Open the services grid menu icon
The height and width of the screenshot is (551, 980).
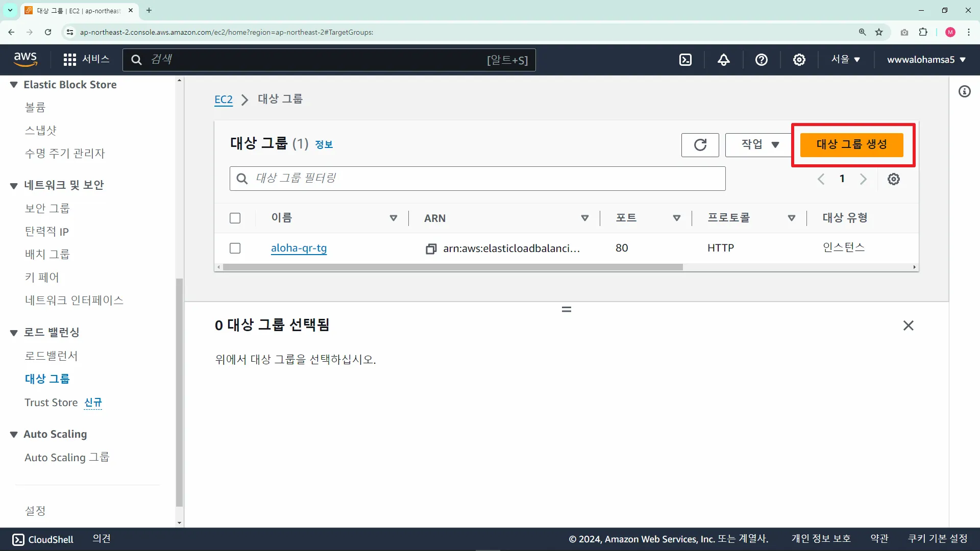coord(69,60)
